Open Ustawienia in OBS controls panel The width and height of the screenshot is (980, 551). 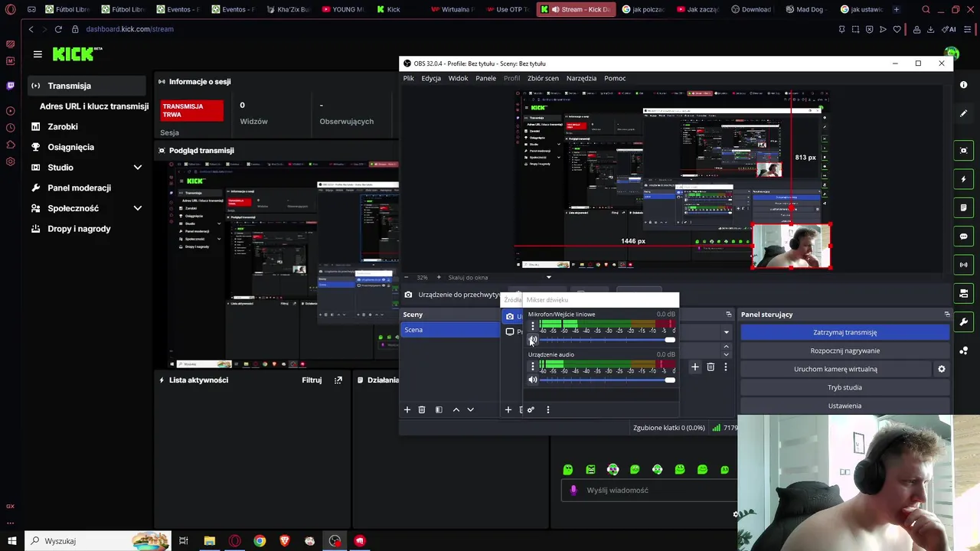[x=844, y=406]
